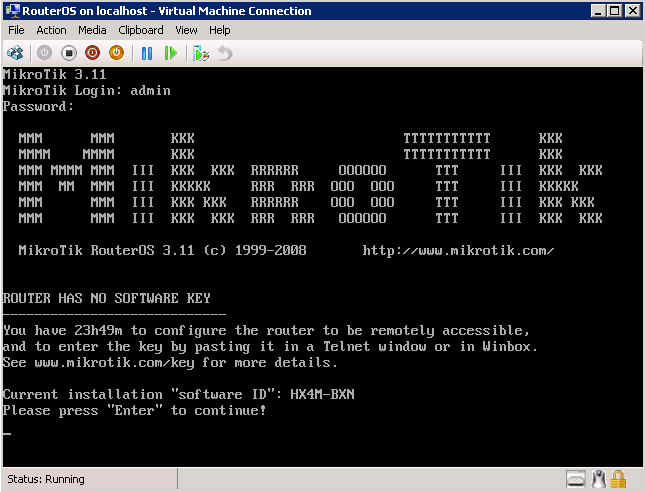
Task: Click 'MikroTik RouterOS 3.11 (c) 1999-2008' text
Action: point(162,250)
